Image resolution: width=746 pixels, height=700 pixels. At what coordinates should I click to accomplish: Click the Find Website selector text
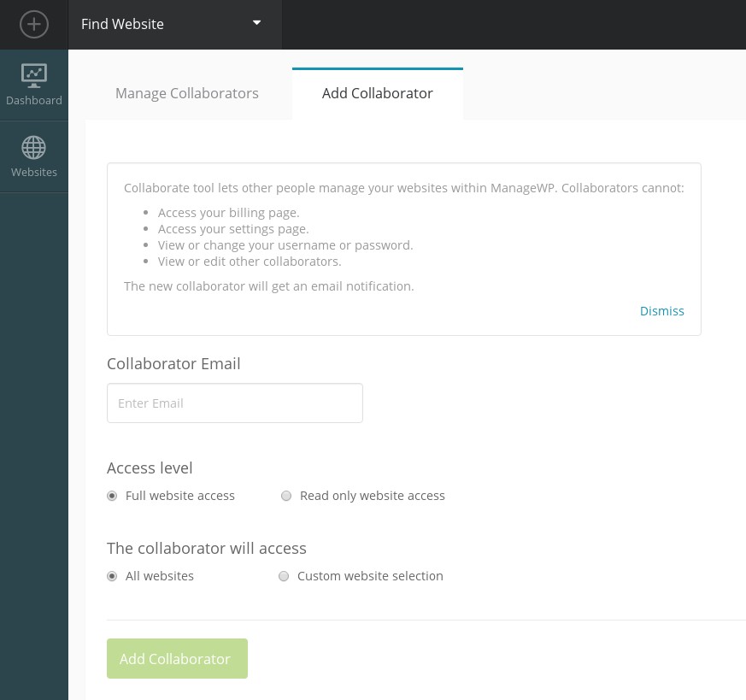pos(122,24)
